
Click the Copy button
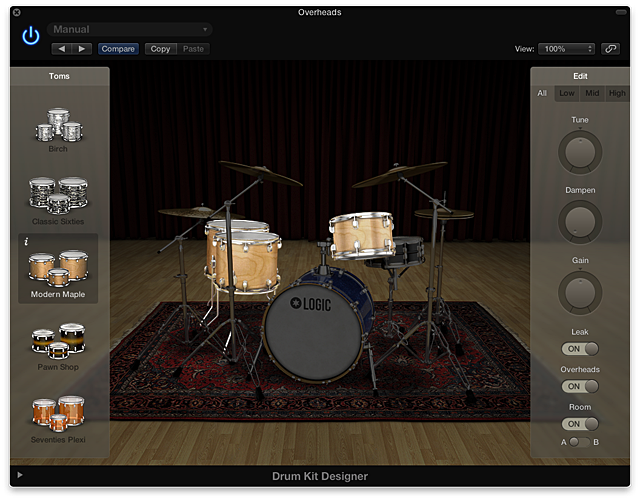click(x=160, y=49)
